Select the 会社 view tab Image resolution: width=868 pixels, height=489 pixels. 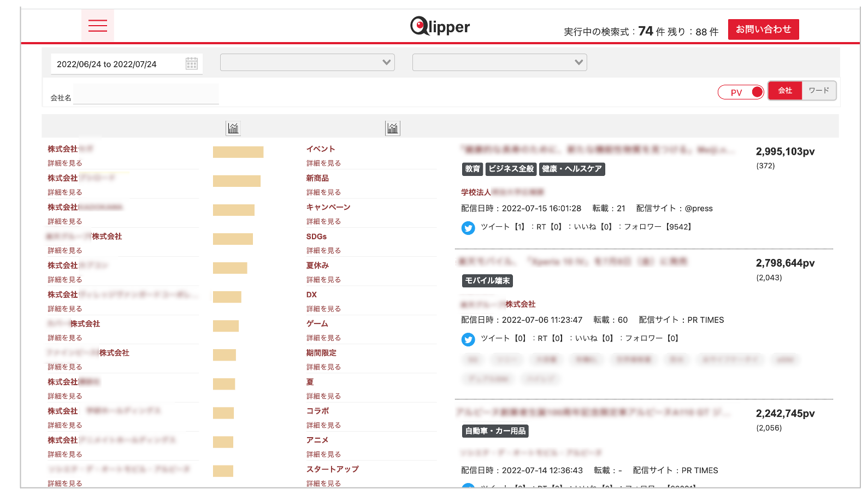(x=785, y=91)
